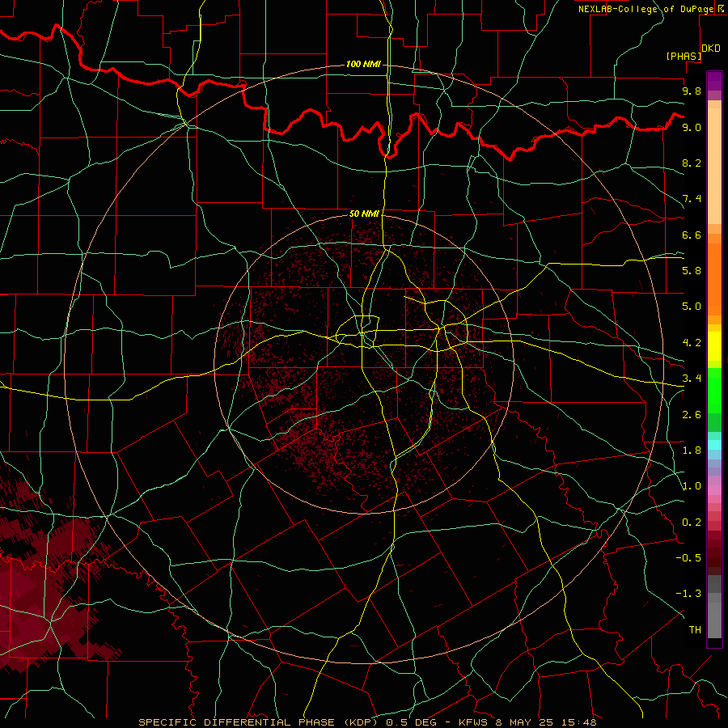Click the 4.2 legend value
Image resolution: width=728 pixels, height=728 pixels.
(x=692, y=343)
